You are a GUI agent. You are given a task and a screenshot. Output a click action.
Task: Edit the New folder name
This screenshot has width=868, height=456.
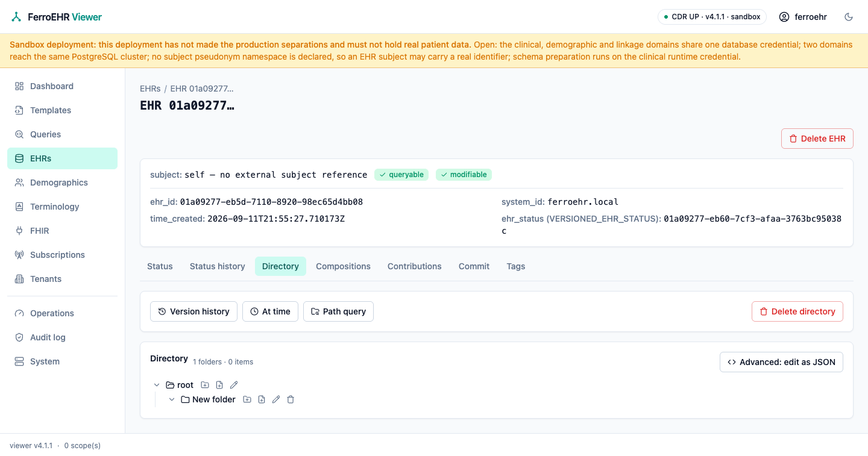[x=276, y=399]
